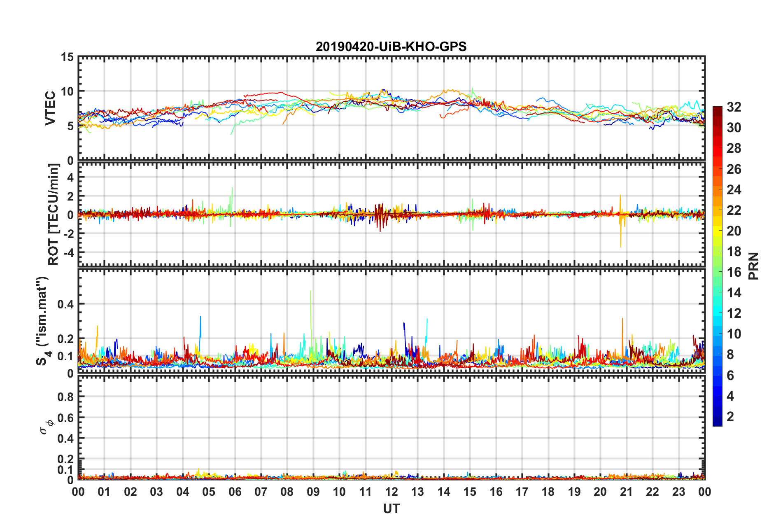
Task: Click the PRN colorbar gradient strip
Action: click(718, 266)
